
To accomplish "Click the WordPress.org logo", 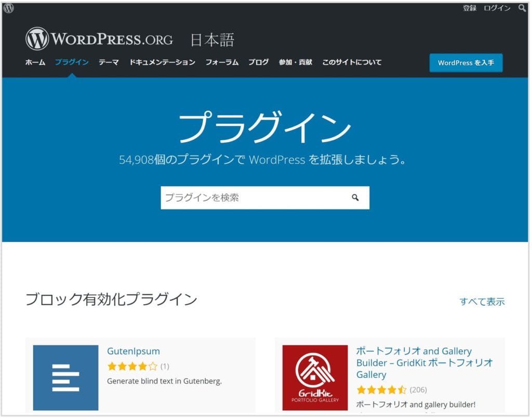I will (99, 38).
